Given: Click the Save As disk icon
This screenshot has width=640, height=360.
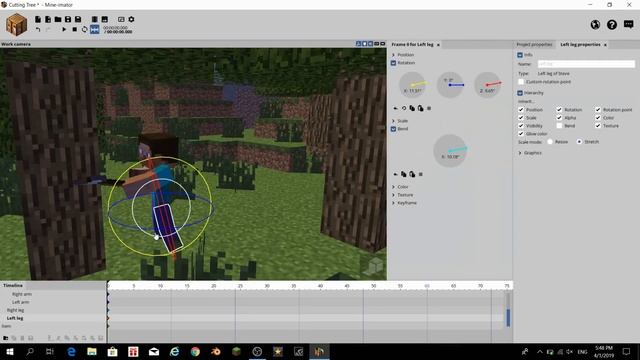Looking at the screenshot, I should tap(78, 19).
